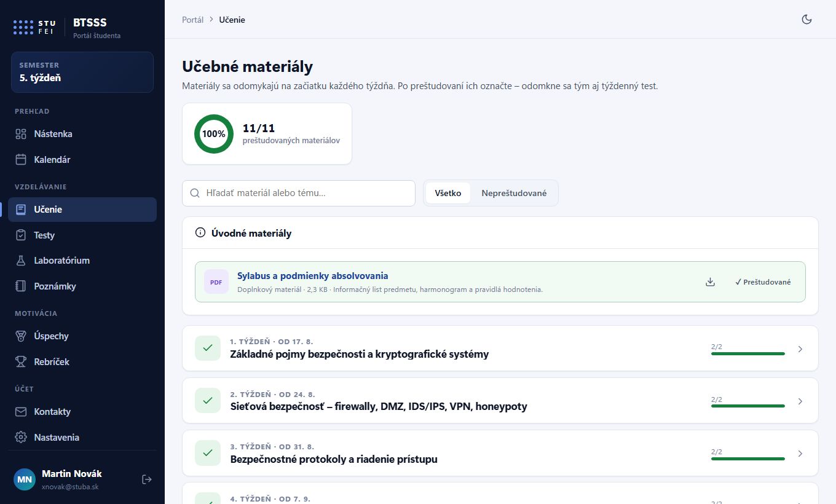Screen dimensions: 836x504
Task: Expand week 3 Bezpečnostné protokoly chevron
Action: coord(800,454)
